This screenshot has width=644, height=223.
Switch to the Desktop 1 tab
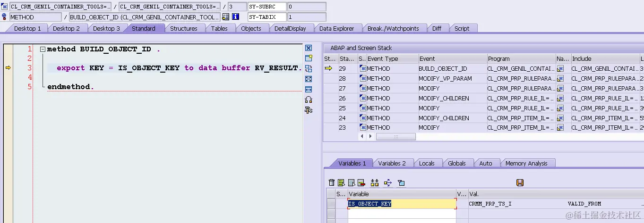tap(27, 28)
